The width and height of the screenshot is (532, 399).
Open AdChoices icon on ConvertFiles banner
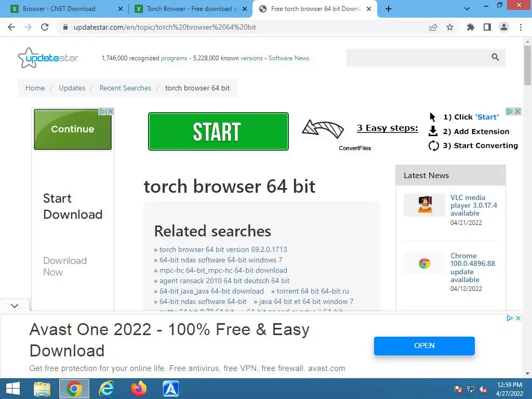[509, 111]
